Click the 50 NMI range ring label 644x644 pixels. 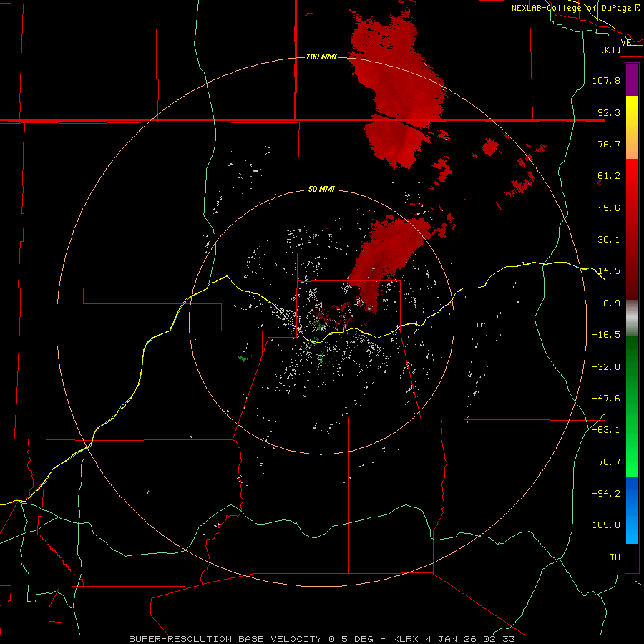point(321,190)
